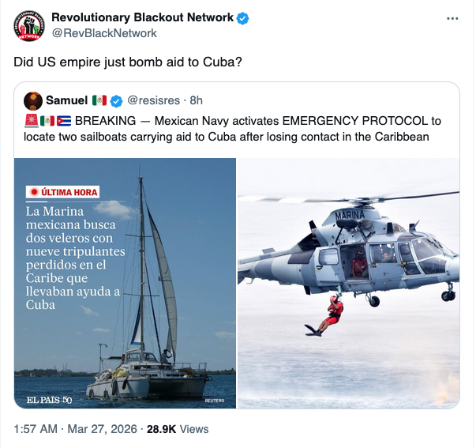Click the Revolutionary Blackout Network display name
The image size is (476, 448).
142,17
